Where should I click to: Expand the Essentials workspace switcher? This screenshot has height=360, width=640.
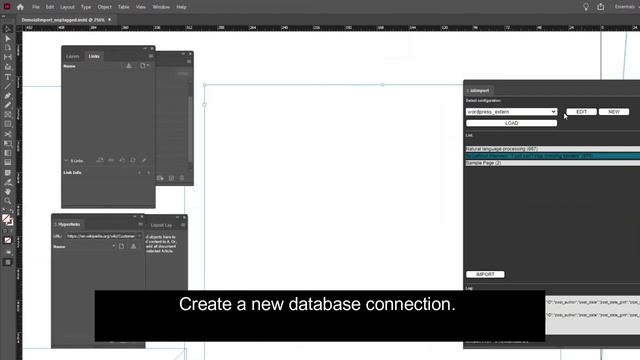(x=626, y=7)
